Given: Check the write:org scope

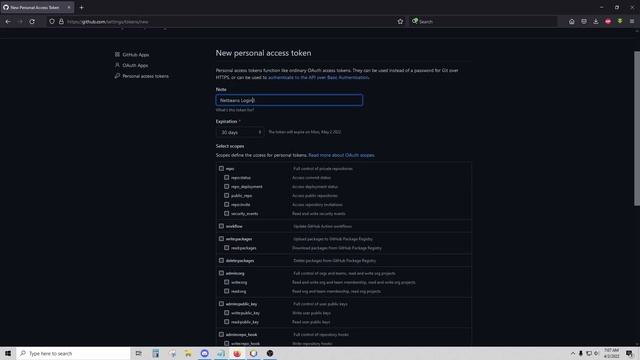Looking at the screenshot, I should (x=227, y=282).
